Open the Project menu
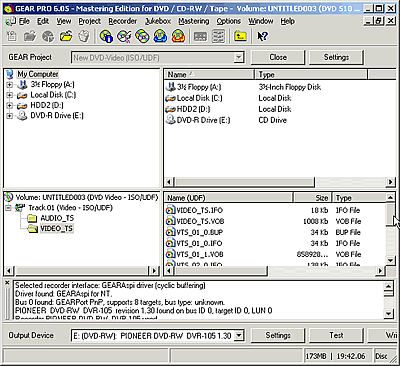Viewport: 400px width, 366px height. pyautogui.click(x=89, y=21)
